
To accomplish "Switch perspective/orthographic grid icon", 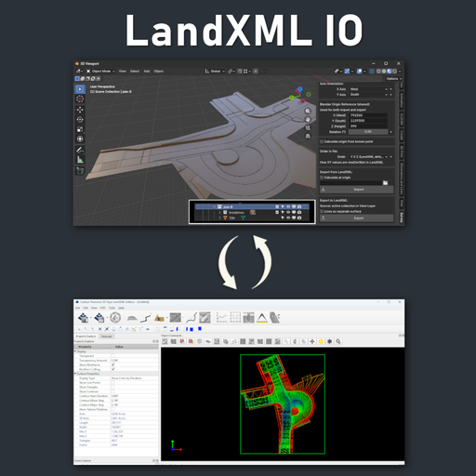I will pyautogui.click(x=308, y=136).
